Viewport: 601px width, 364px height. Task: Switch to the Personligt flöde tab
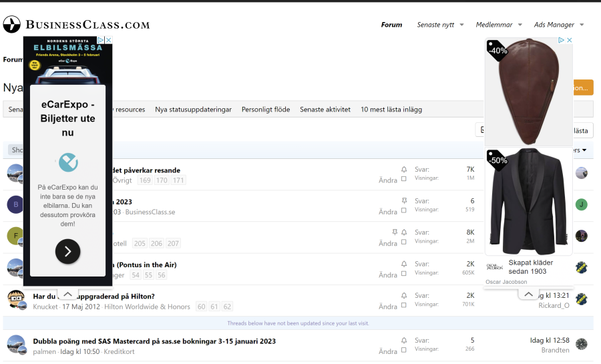[266, 109]
